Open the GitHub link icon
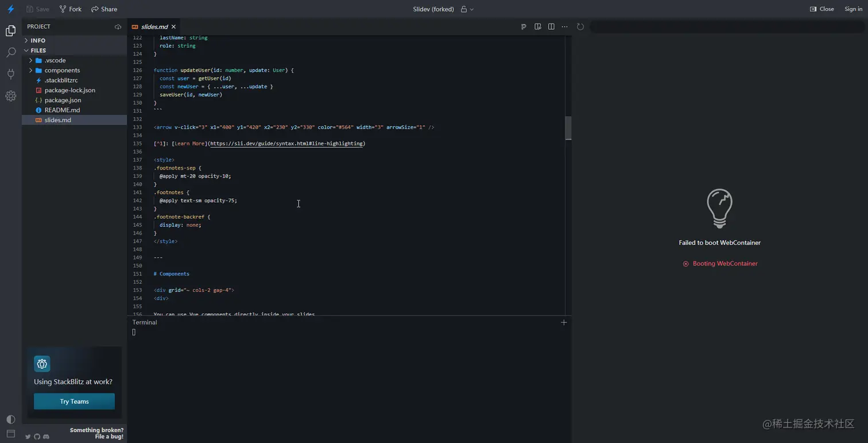The image size is (868, 443). point(37,437)
